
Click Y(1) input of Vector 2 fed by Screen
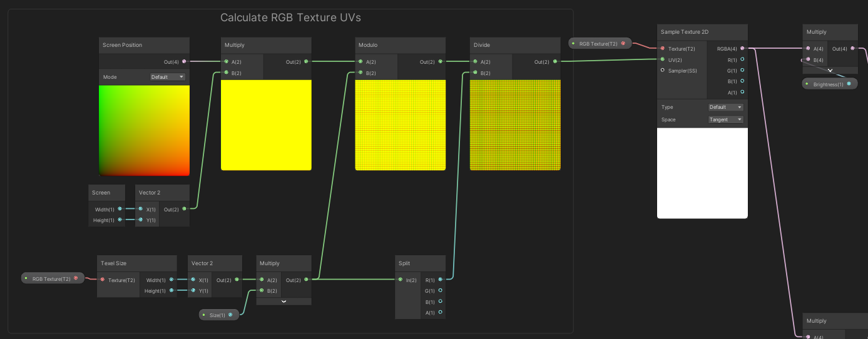[140, 220]
